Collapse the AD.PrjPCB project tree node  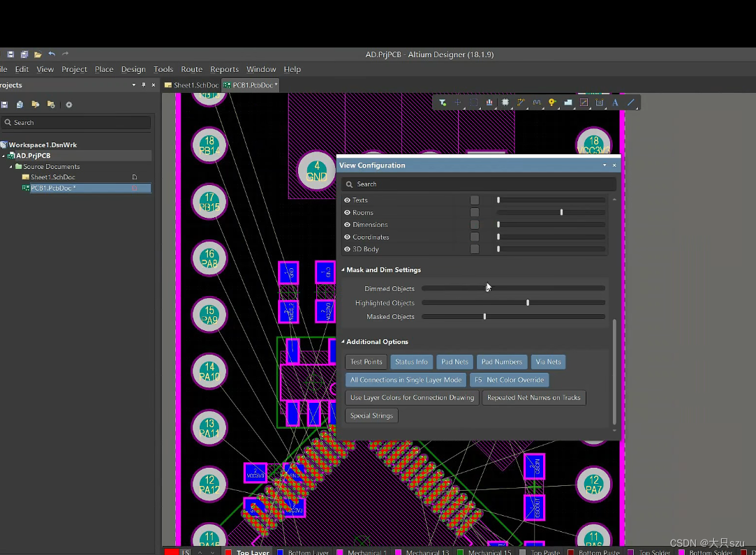3,156
